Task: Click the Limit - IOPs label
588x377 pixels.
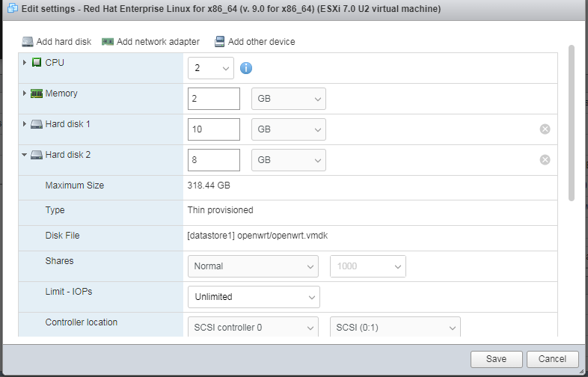Action: coord(69,292)
